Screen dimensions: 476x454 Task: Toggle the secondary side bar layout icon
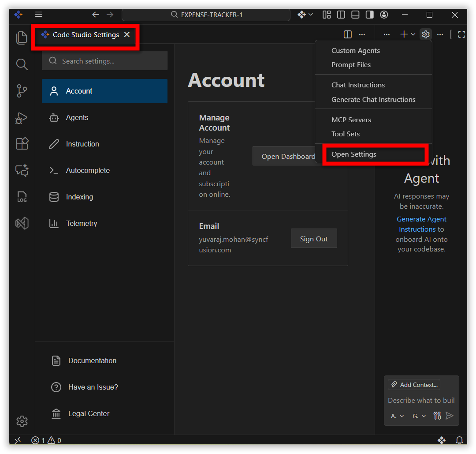click(369, 15)
